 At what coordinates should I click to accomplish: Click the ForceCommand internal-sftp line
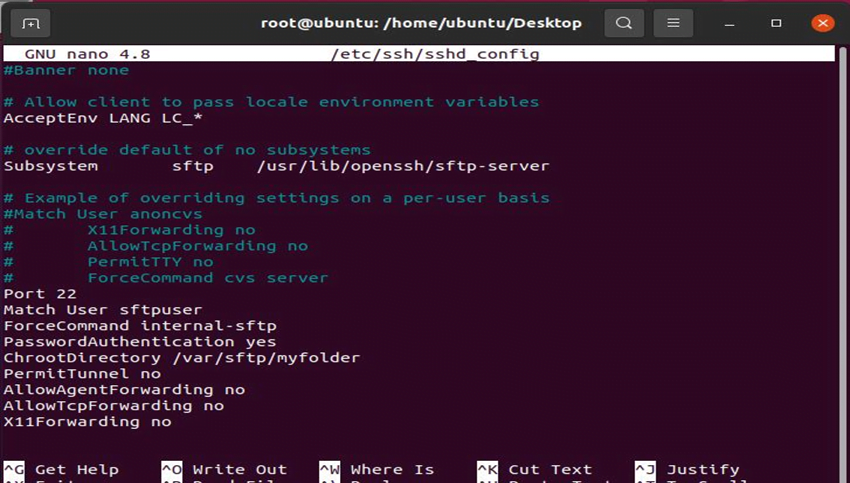click(x=139, y=326)
